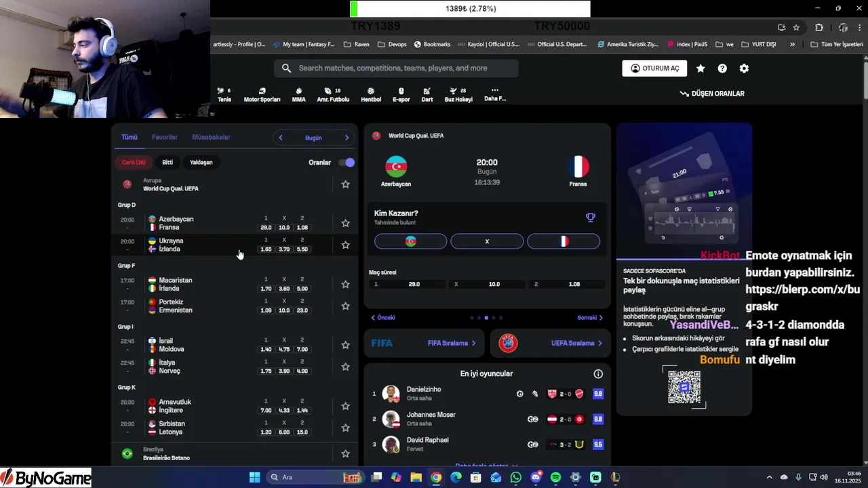868x488 pixels.
Task: Open the Devops bookmarks folder
Action: [392, 44]
